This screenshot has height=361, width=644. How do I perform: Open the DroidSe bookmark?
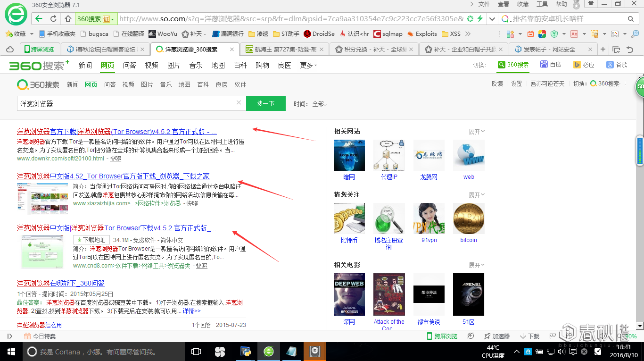coord(319,34)
